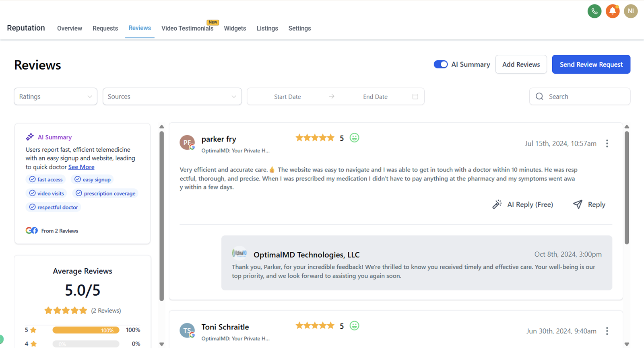This screenshot has height=352, width=644.
Task: Switch to the Requests tab
Action: click(105, 28)
